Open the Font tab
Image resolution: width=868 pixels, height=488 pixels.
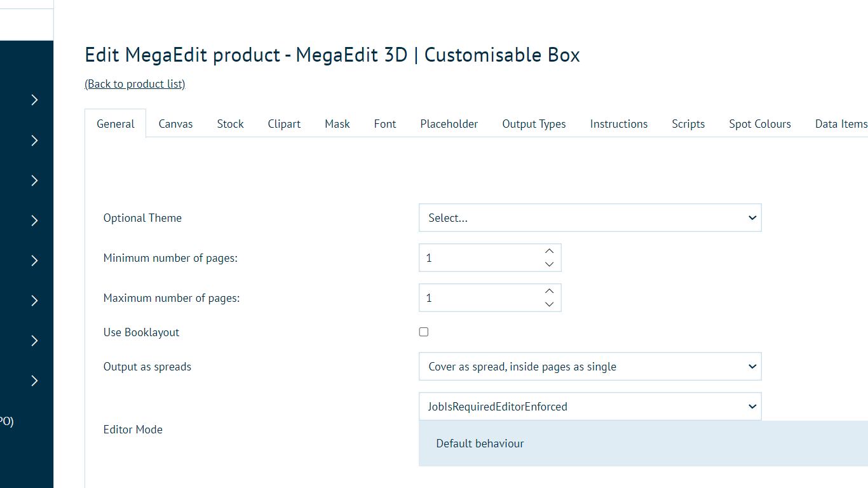pyautogui.click(x=385, y=124)
